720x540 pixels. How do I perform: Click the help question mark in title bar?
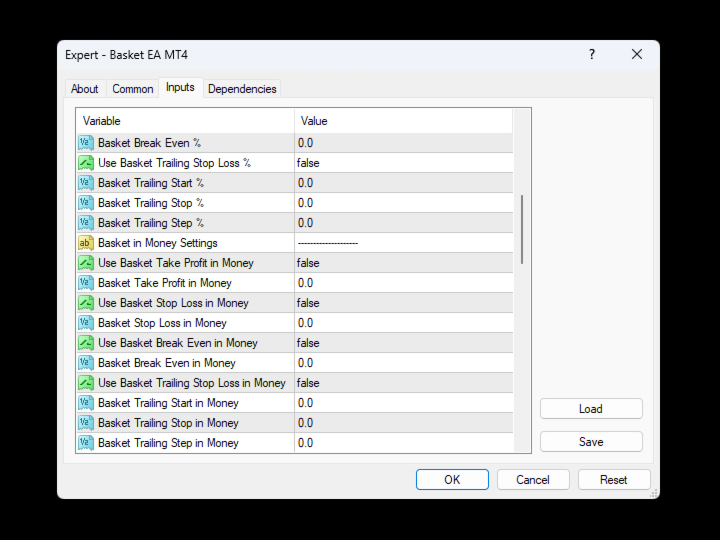(592, 55)
